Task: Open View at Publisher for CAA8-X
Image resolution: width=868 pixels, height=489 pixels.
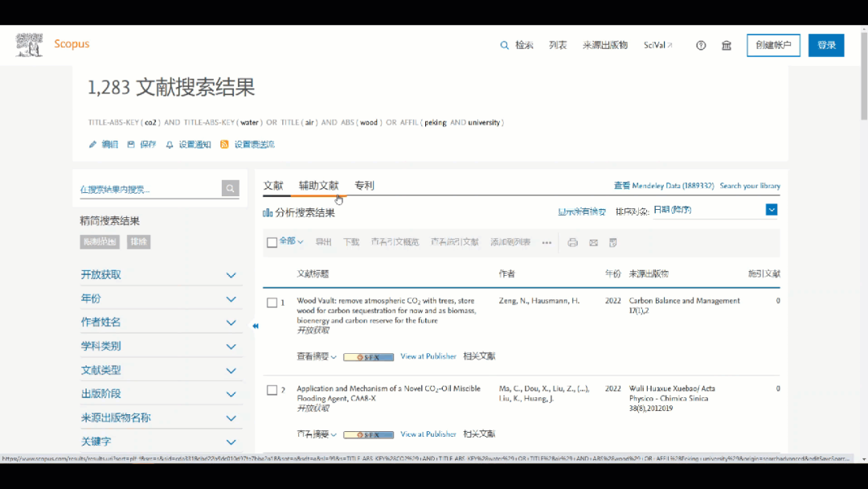Action: coord(428,434)
